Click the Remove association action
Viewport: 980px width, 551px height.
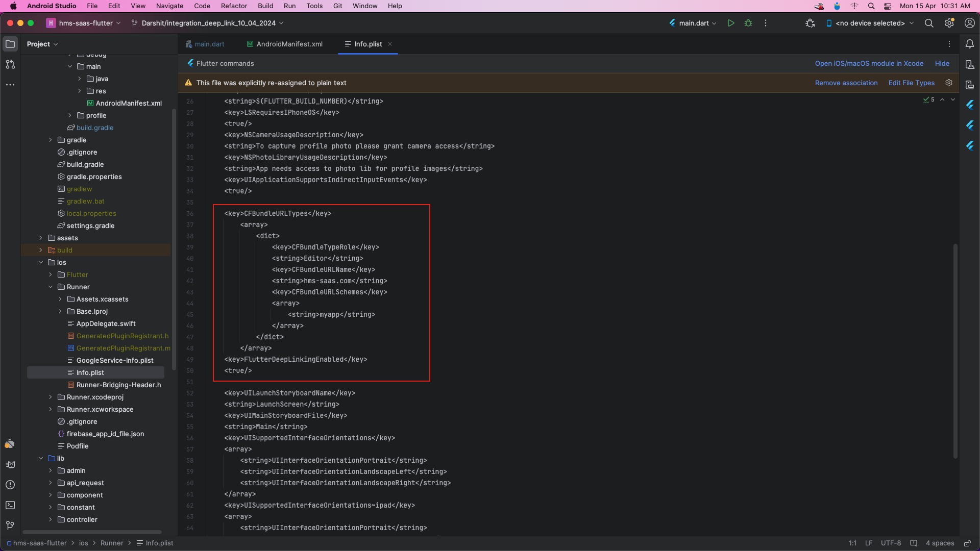click(846, 83)
